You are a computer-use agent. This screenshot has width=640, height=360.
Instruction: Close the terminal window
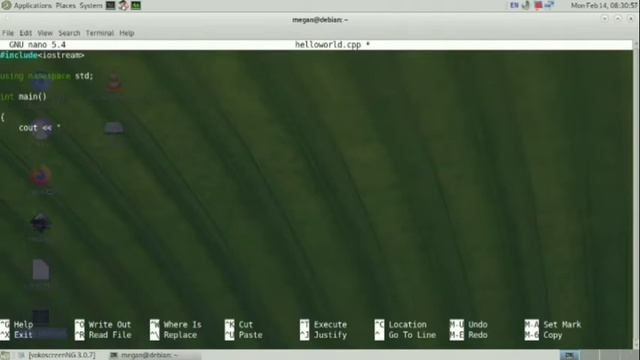[x=631, y=18]
